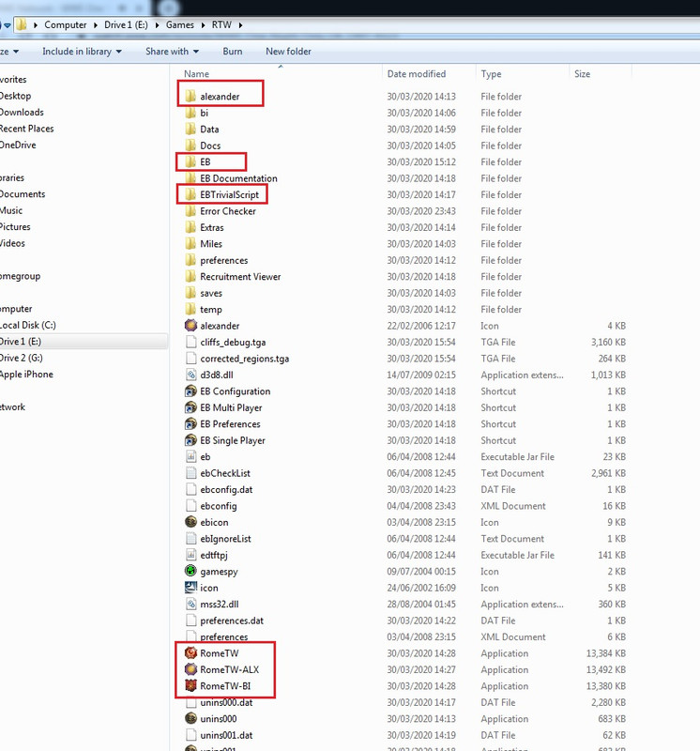
Task: Open Desktop in the navigation pane
Action: (15, 96)
